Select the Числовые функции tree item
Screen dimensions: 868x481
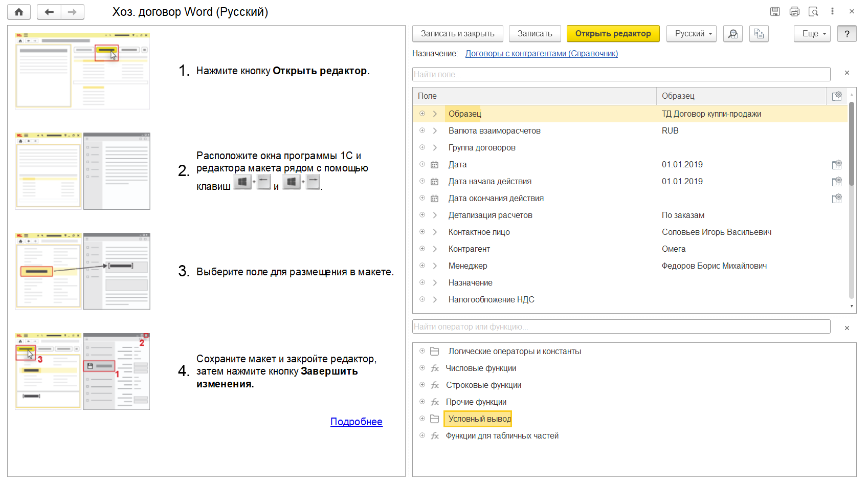click(481, 368)
